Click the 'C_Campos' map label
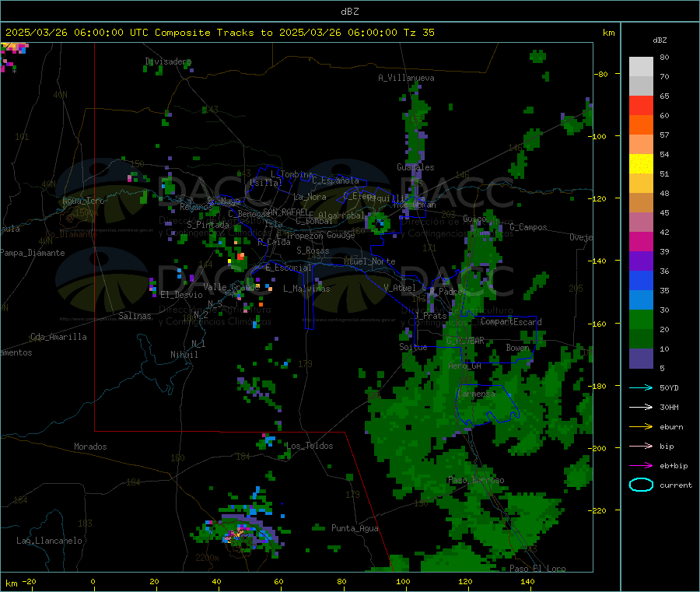Viewport: 700px width, 592px height. click(528, 227)
